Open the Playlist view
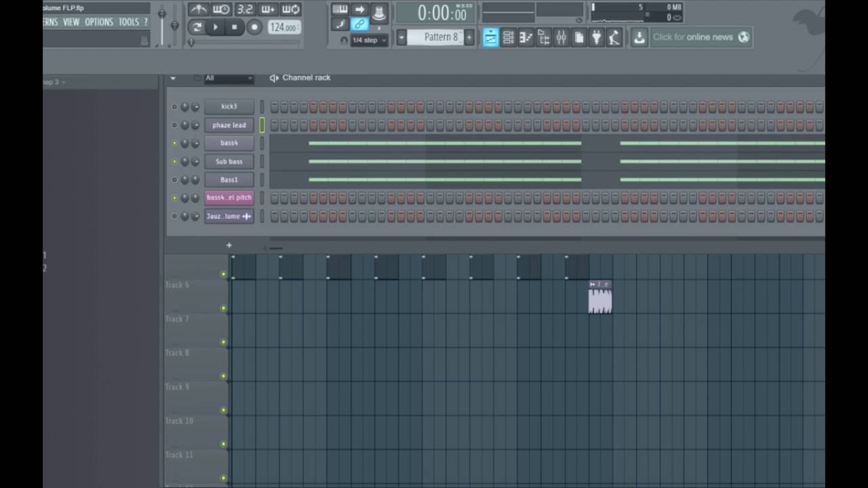 (x=490, y=37)
